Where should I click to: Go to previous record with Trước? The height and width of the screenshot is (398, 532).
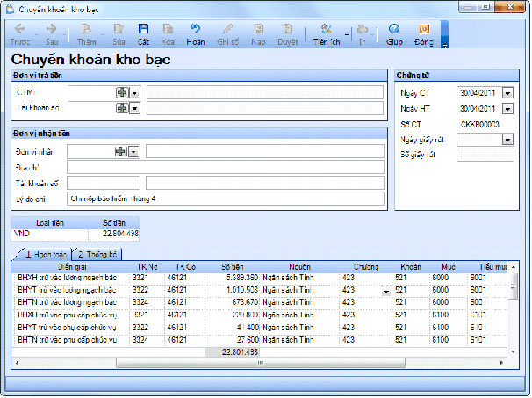click(x=19, y=34)
